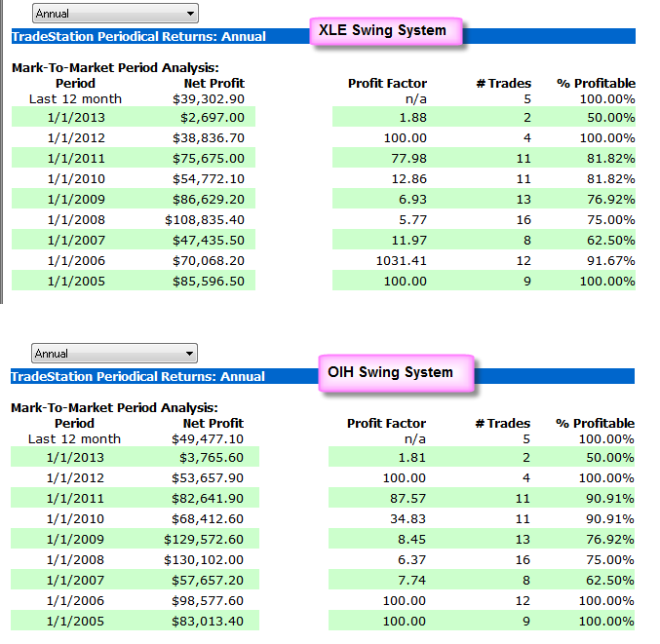Image resolution: width=660 pixels, height=644 pixels.
Task: Select OIH net profit $68,412.60
Action: pyautogui.click(x=208, y=519)
